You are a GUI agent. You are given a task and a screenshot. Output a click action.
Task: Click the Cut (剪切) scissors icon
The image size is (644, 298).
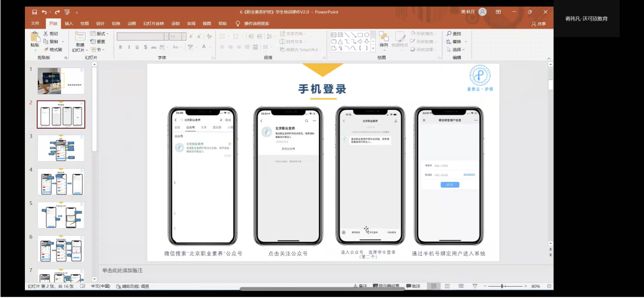tap(45, 34)
